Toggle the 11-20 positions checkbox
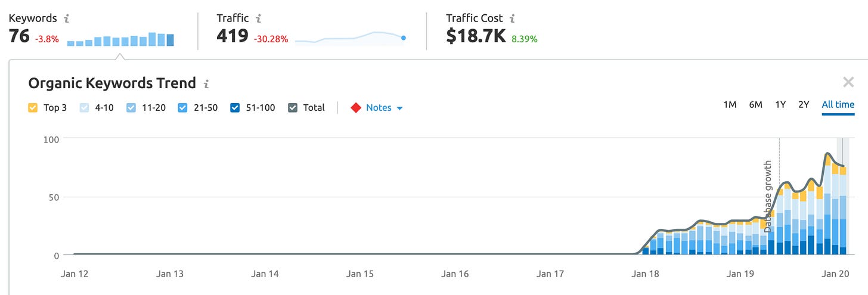This screenshot has height=295, width=868. pyautogui.click(x=131, y=108)
